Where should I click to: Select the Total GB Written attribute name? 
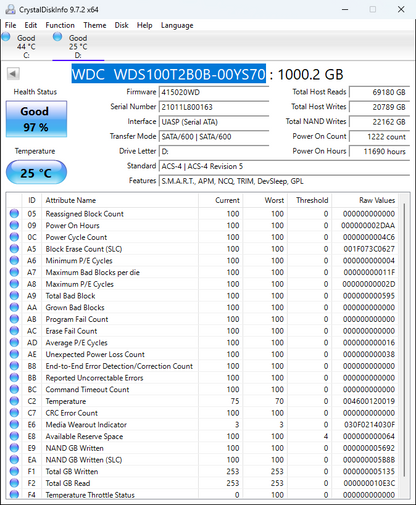[x=72, y=472]
